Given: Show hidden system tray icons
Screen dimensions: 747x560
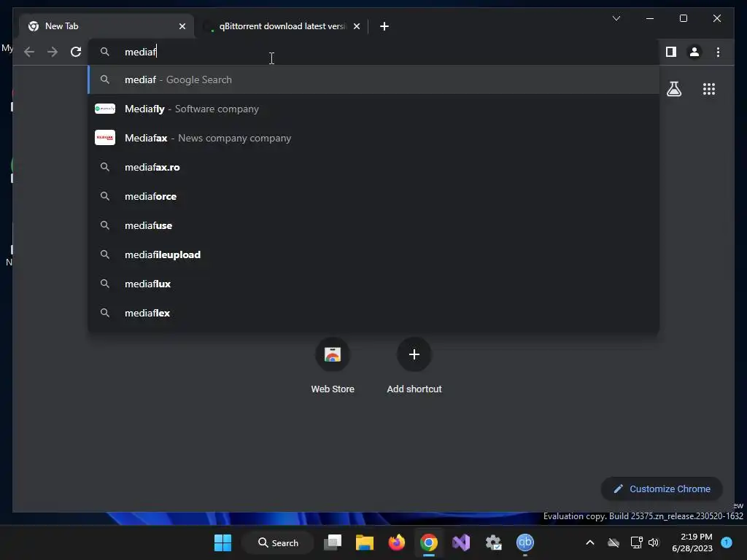Looking at the screenshot, I should coord(589,542).
